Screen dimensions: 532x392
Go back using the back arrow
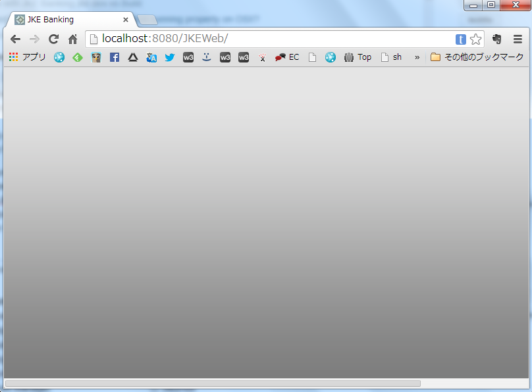(15, 39)
